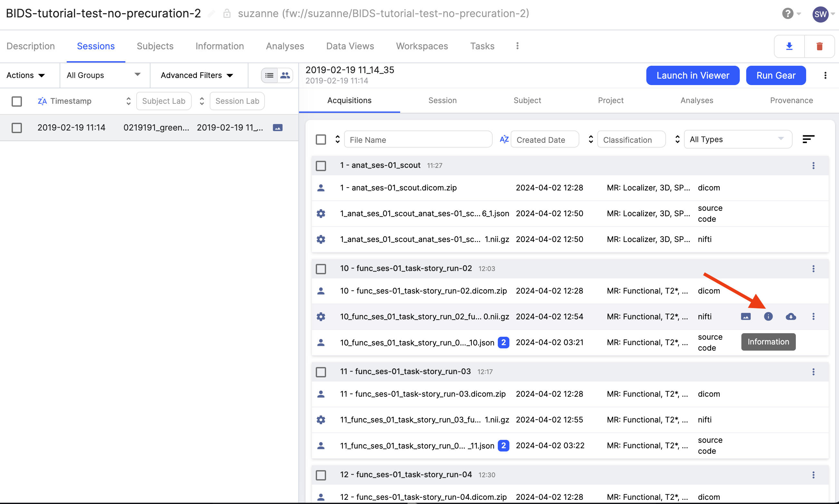Open three-dot menu on 10_func nii.gz file row
Viewport: 839px width, 504px height.
813,316
